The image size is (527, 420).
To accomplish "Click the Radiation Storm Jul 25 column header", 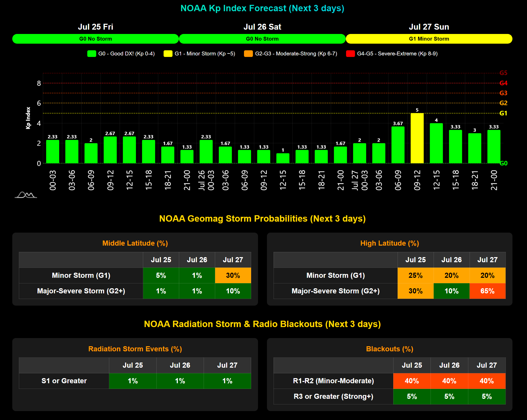I will 133,365.
